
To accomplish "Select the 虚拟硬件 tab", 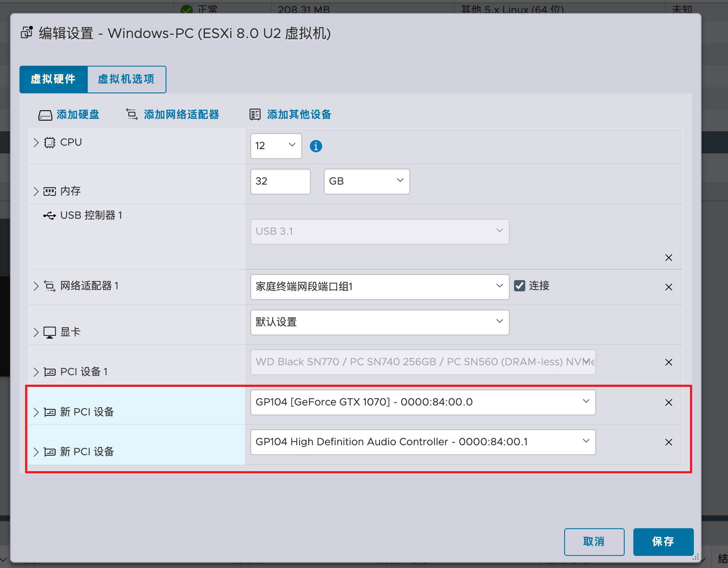I will click(54, 80).
